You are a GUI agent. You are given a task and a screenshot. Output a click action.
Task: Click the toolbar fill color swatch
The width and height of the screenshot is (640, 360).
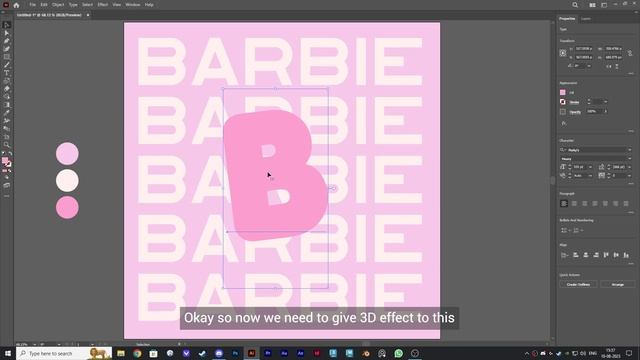point(5,161)
